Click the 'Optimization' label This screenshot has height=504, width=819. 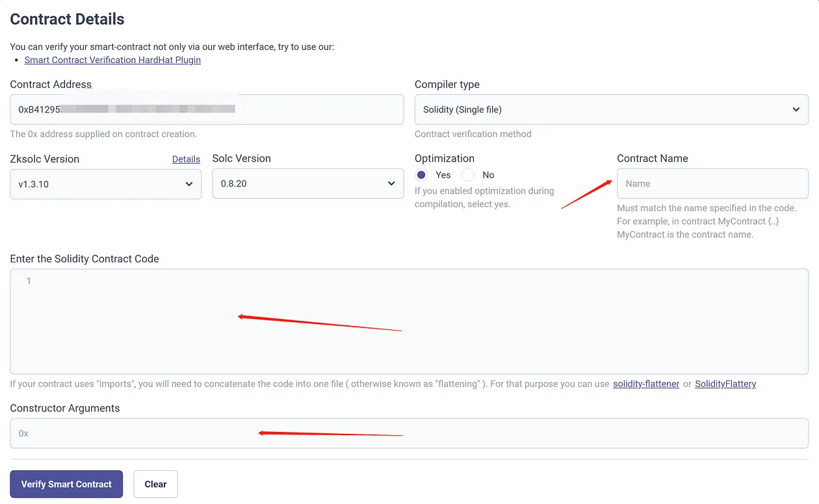445,158
